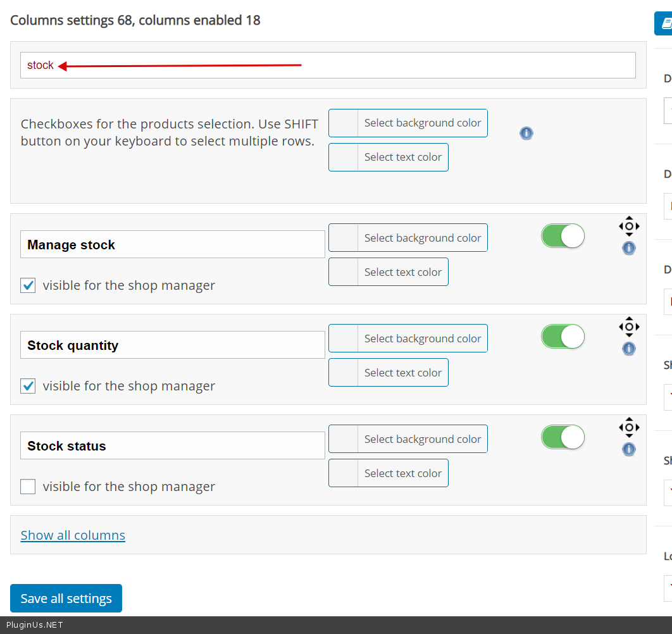Click the move handle icon for Manage stock
Screen dimensions: 672x634
[629, 226]
